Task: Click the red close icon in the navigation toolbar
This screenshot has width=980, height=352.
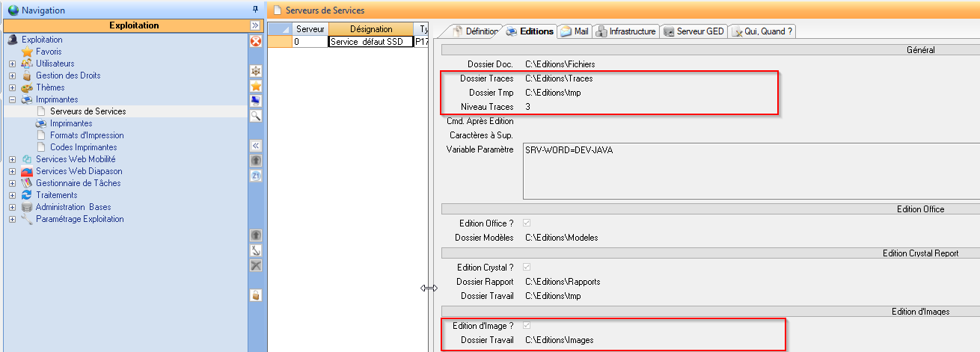Action: pos(255,41)
